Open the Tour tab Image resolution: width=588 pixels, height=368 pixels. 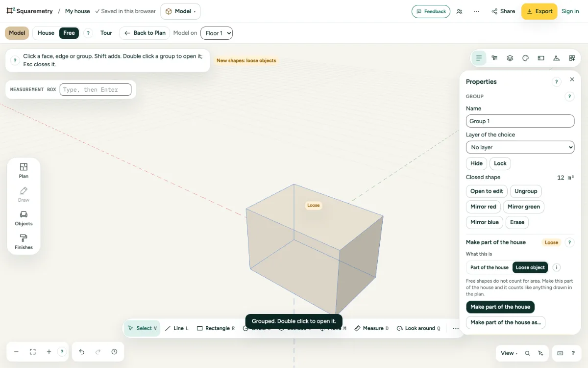pos(106,33)
